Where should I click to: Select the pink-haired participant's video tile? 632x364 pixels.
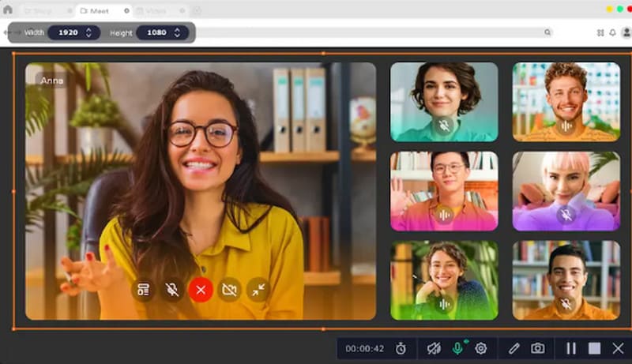point(565,191)
